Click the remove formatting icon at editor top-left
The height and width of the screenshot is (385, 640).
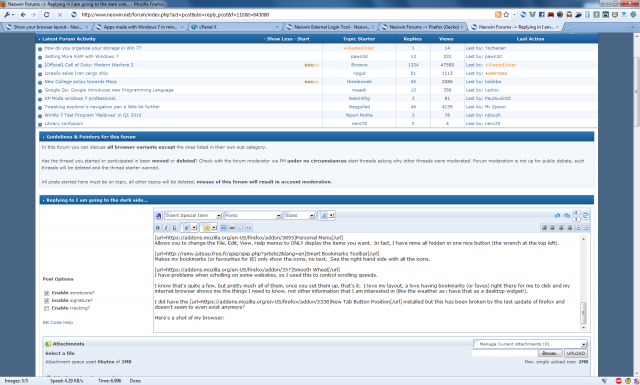click(x=158, y=216)
